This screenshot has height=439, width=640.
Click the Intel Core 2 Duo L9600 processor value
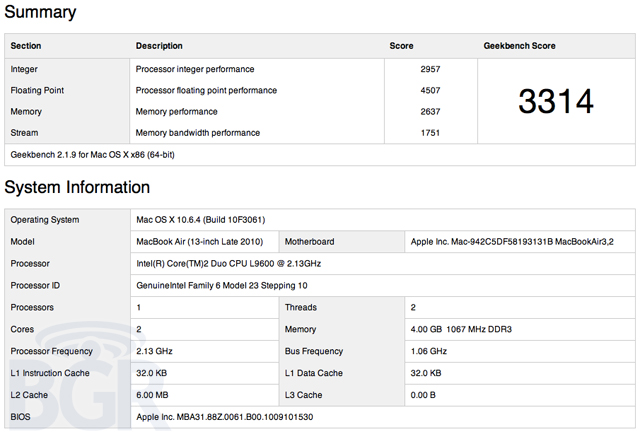pyautogui.click(x=229, y=264)
